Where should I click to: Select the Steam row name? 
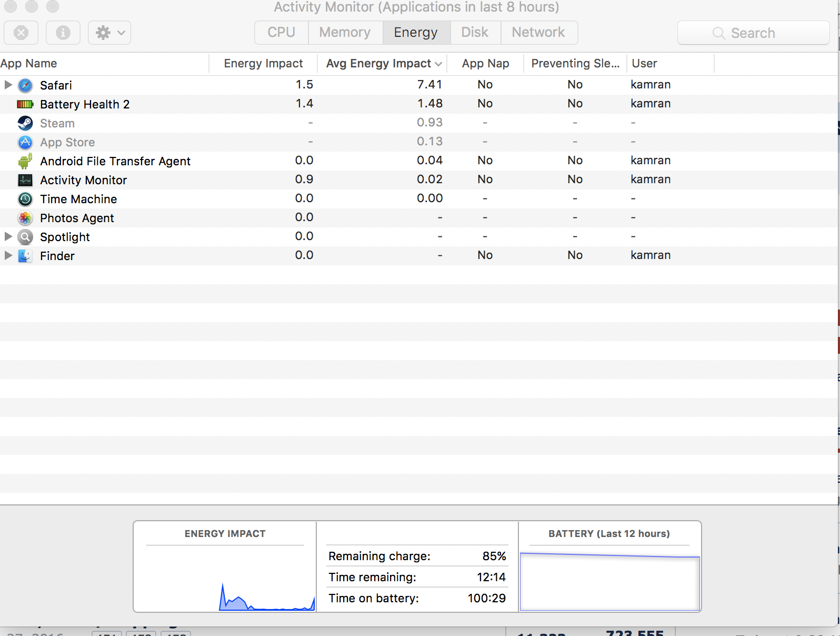pos(57,123)
